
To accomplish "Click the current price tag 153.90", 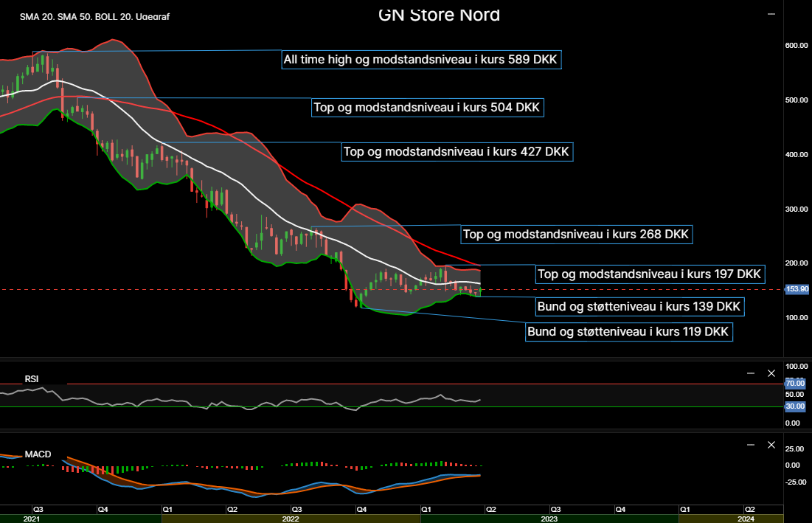I will pos(797,289).
